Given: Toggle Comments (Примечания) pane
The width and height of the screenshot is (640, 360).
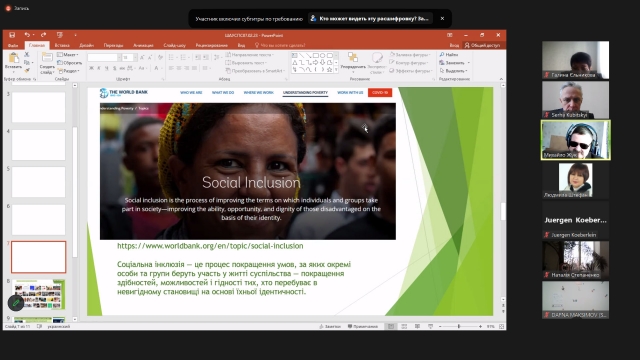Looking at the screenshot, I should [363, 327].
